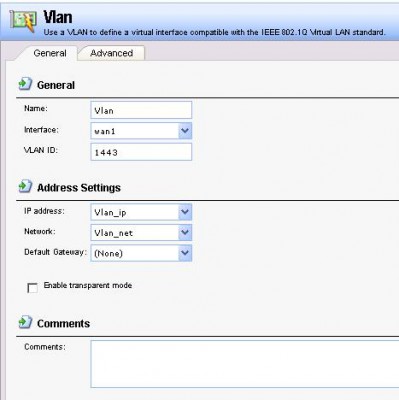This screenshot has width=399, height=400.
Task: Click the VLAN ID field with 1443
Action: point(141,152)
